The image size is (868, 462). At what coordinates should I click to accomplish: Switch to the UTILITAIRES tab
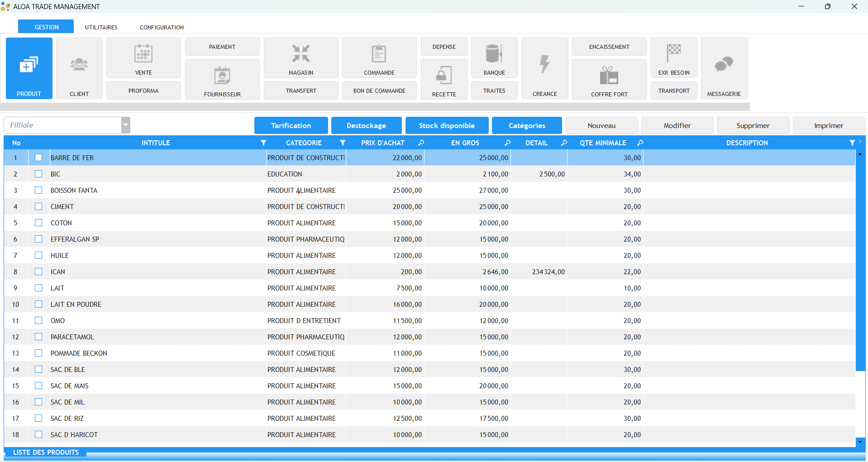pos(101,27)
